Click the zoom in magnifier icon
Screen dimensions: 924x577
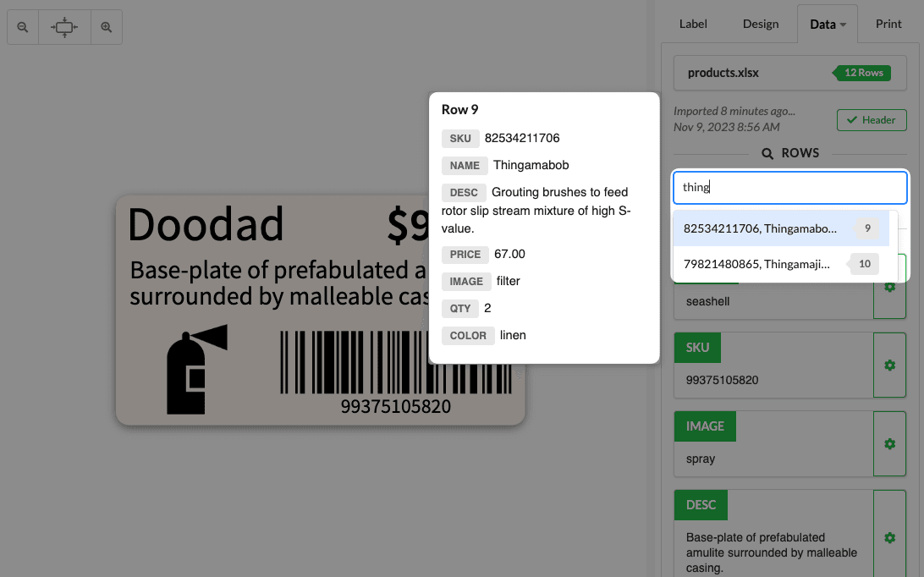click(107, 27)
